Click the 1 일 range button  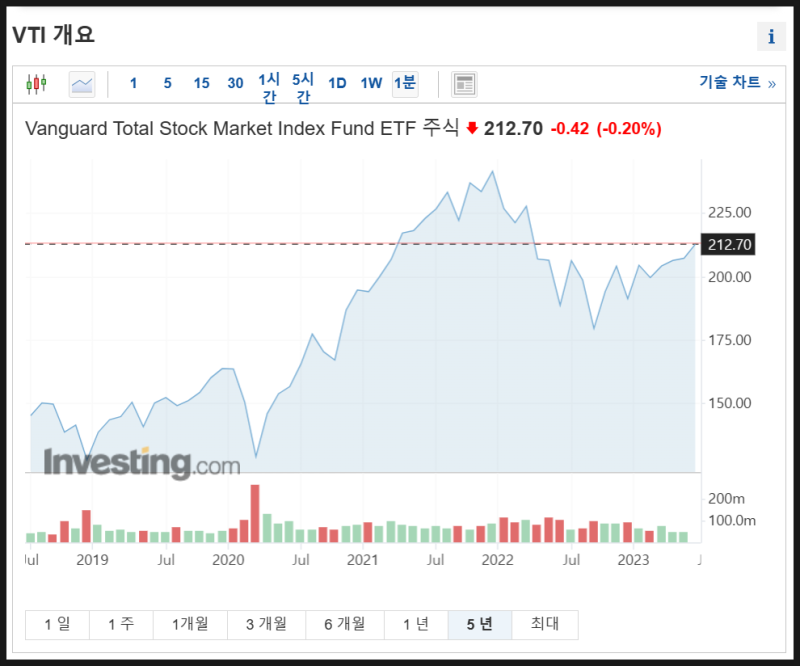(57, 623)
